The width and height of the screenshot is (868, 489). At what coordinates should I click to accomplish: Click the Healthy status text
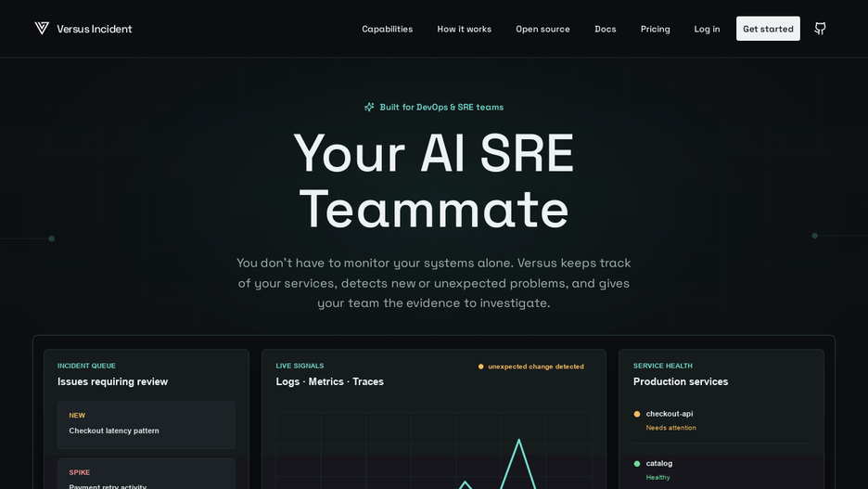pos(657,477)
